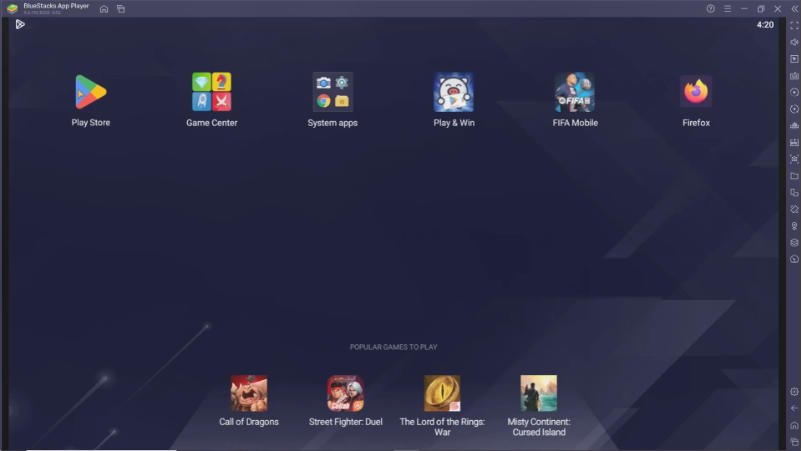Screen dimensions: 802x451
Task: Collapse the right sidebar with double chevron
Action: pos(795,9)
